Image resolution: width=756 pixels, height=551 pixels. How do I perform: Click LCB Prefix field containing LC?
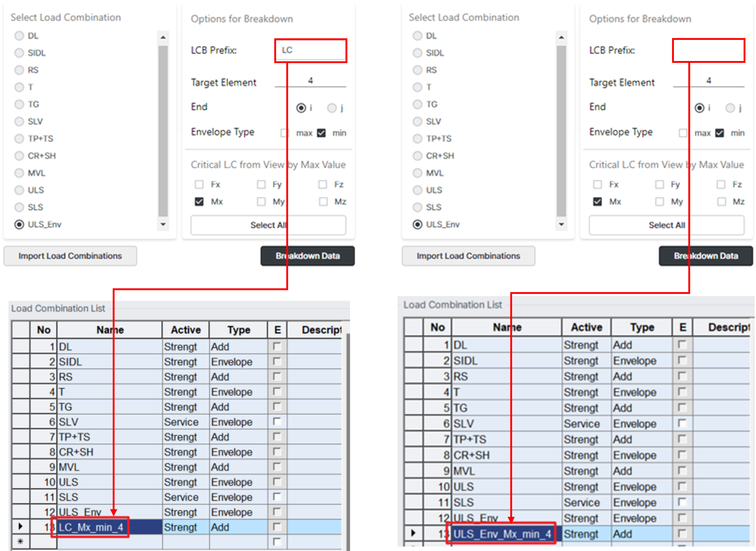click(311, 50)
